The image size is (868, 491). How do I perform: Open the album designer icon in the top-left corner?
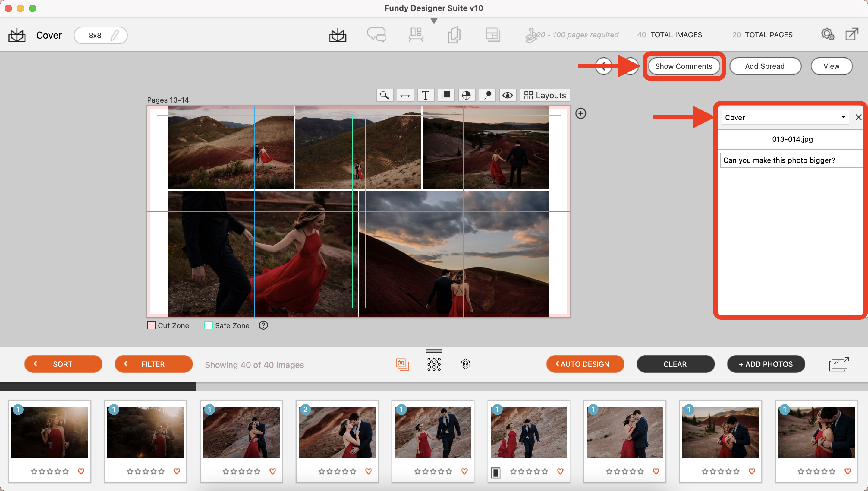click(17, 35)
